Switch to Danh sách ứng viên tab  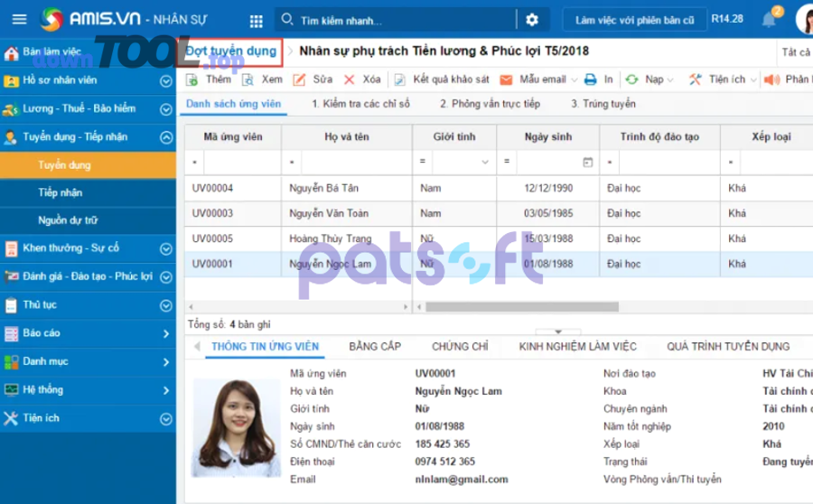pos(233,104)
